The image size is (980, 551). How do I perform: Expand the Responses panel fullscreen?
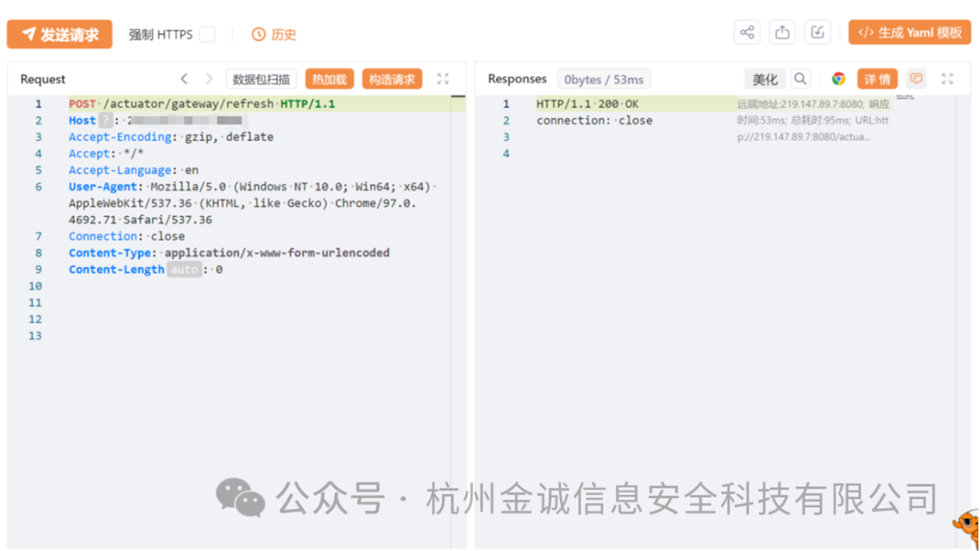[947, 79]
